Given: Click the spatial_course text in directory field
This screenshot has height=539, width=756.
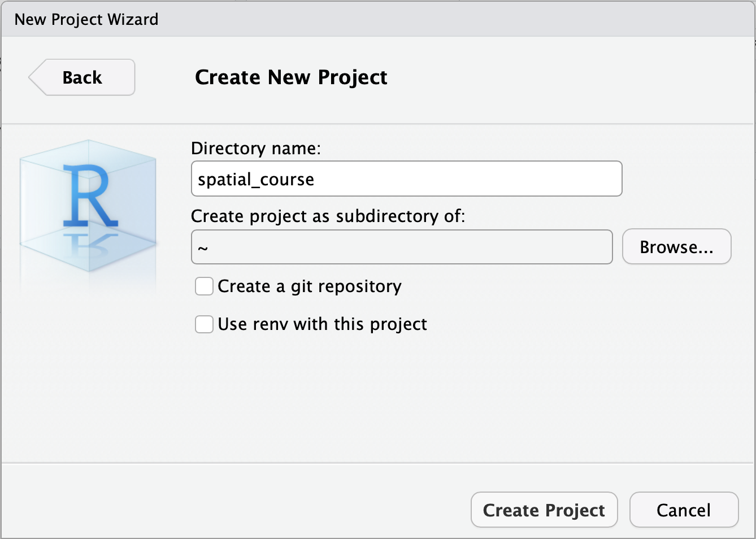Looking at the screenshot, I should tap(256, 180).
